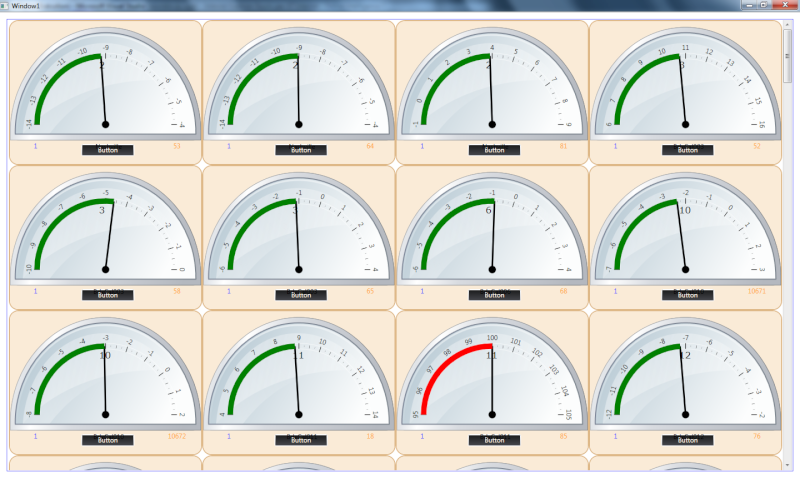Select the gauge above the 64 value
This screenshot has height=478, width=800.
tap(299, 84)
